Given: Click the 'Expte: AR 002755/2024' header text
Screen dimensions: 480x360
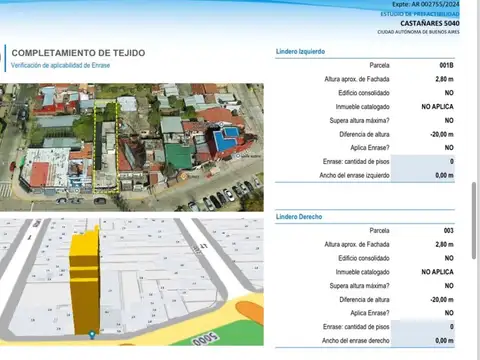Looking at the screenshot, I should coord(426,4).
